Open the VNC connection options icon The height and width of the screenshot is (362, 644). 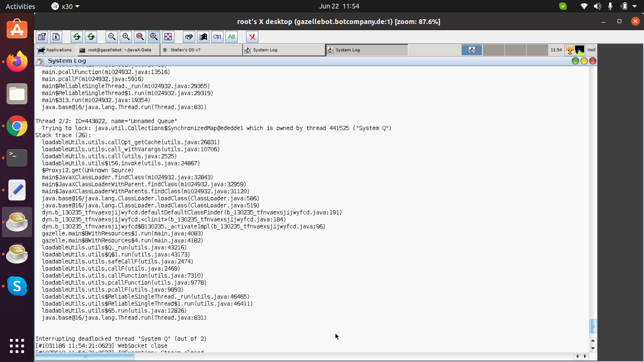coord(42,37)
